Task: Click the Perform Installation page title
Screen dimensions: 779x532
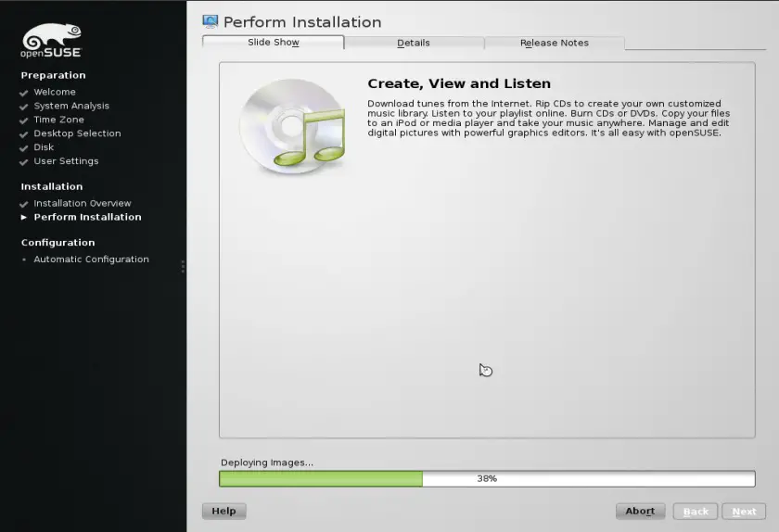Action: (302, 22)
